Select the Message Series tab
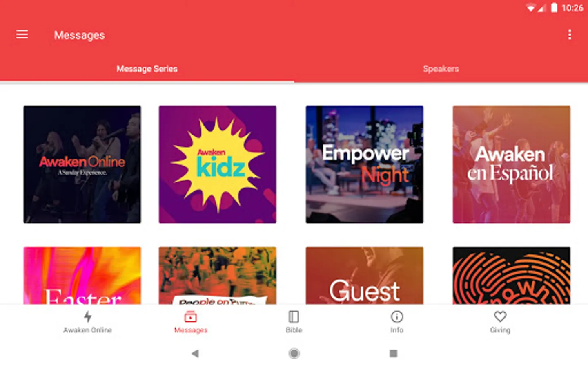 [147, 69]
